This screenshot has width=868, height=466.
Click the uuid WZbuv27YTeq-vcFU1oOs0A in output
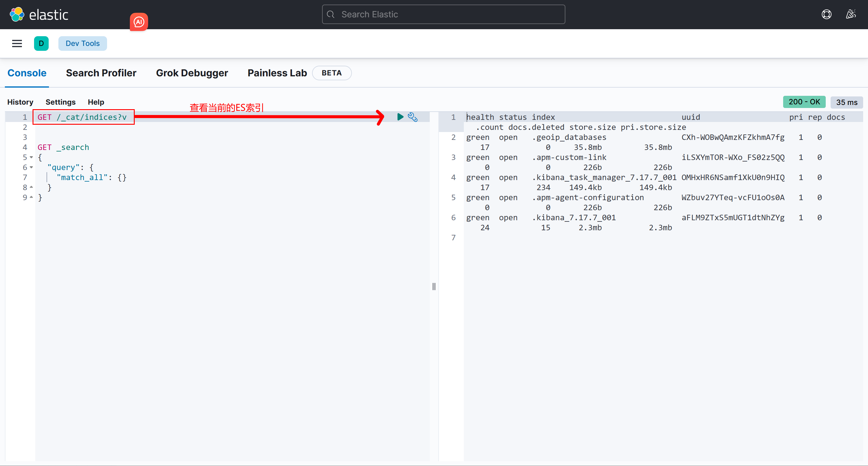click(x=733, y=197)
